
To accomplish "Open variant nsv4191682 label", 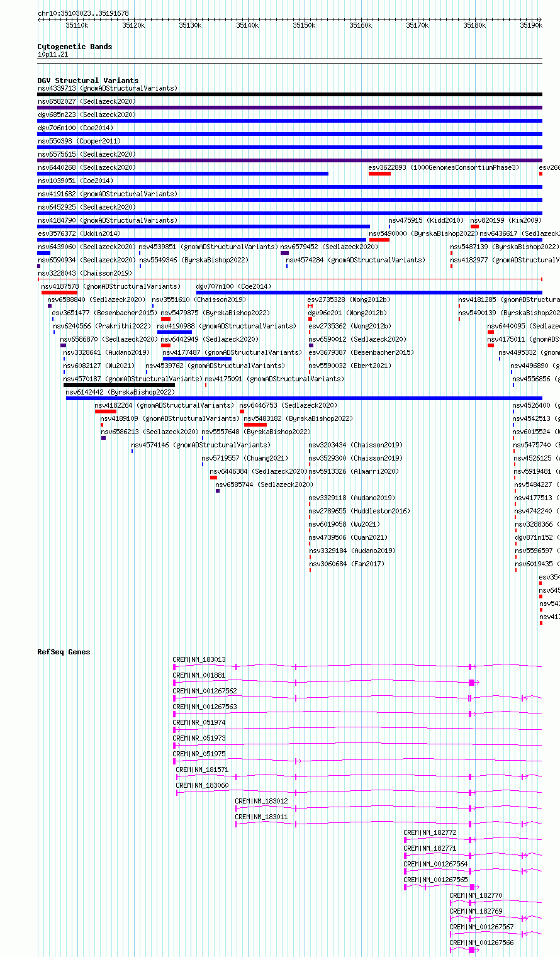I will click(108, 194).
